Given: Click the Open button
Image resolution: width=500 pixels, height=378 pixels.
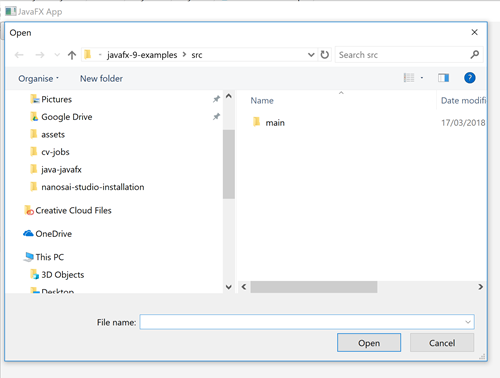Looking at the screenshot, I should pyautogui.click(x=369, y=343).
